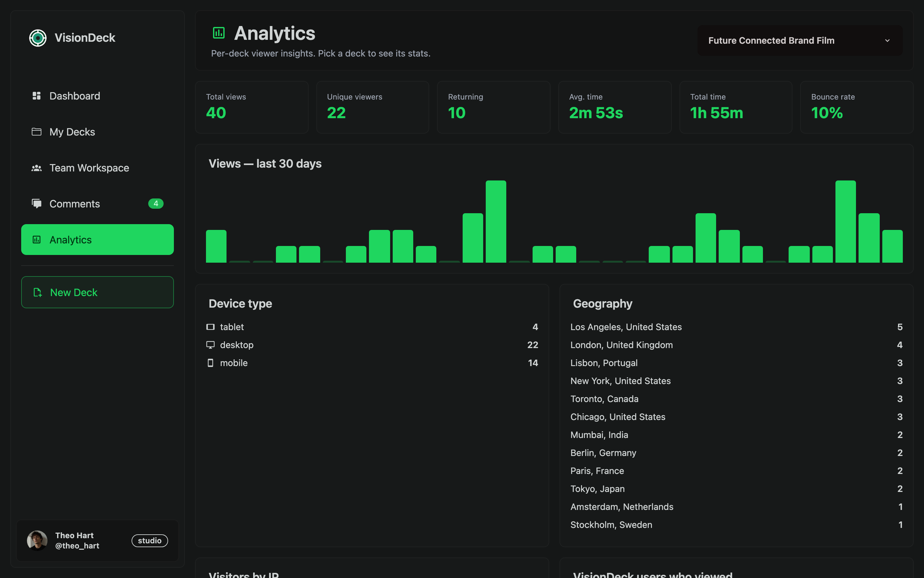Click Tokyo, Japan row

coord(736,488)
